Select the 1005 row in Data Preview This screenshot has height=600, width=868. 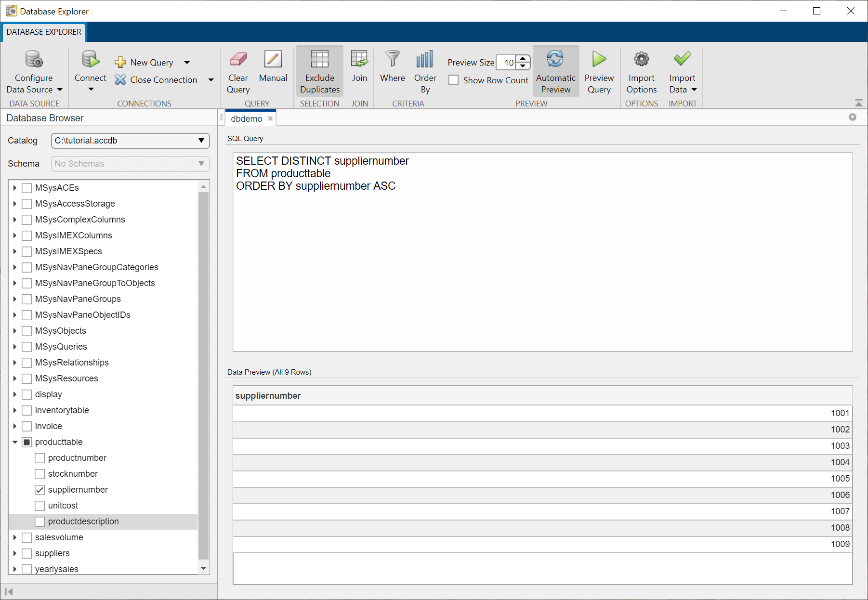coord(542,479)
